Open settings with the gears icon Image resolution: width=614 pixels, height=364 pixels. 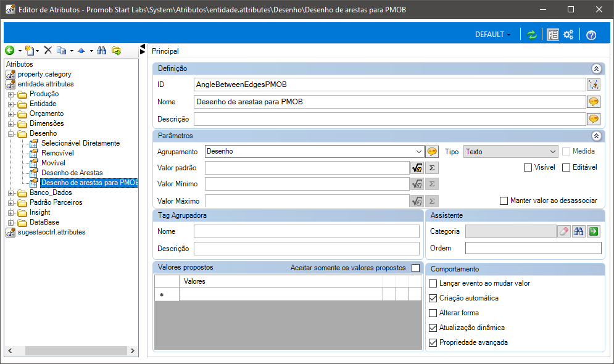coord(568,35)
